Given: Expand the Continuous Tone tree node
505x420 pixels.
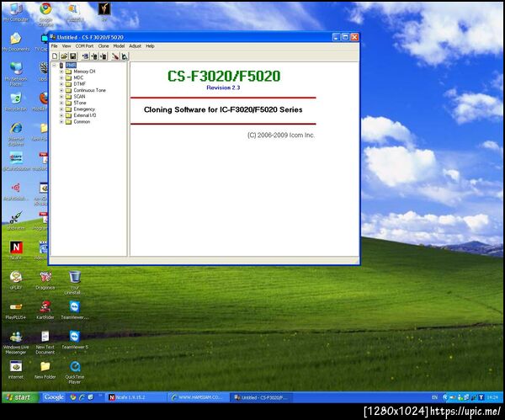Looking at the screenshot, I should coord(61,90).
